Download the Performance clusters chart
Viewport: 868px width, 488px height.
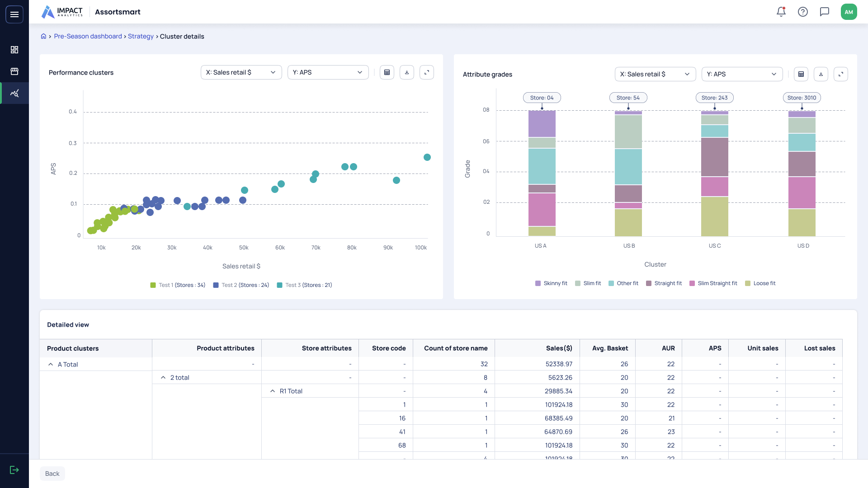pos(406,72)
